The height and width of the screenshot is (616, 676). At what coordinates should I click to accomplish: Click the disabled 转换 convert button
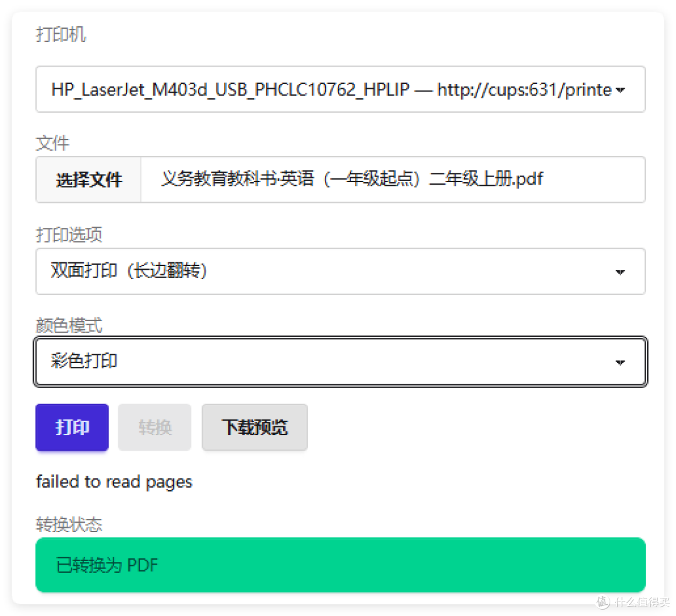[x=154, y=428]
